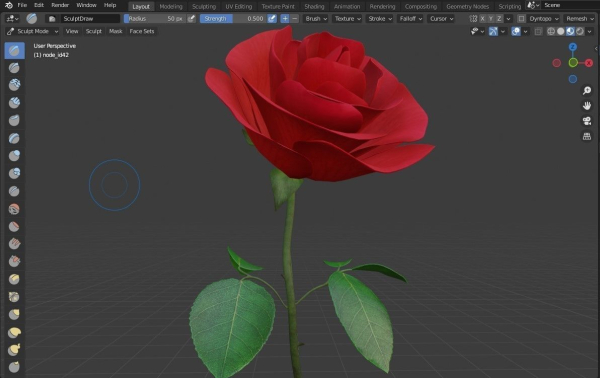Toggle the camera view icon

(587, 121)
